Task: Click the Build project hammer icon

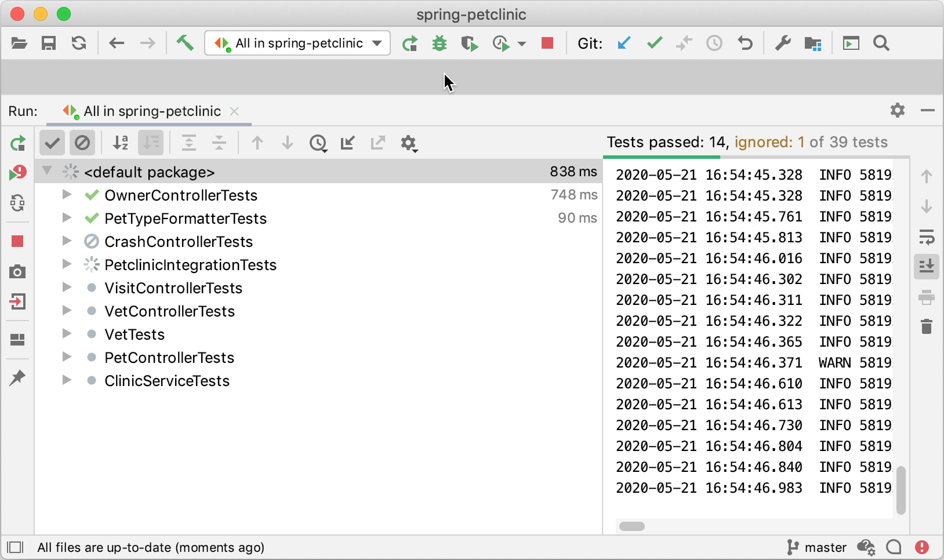Action: click(x=185, y=43)
